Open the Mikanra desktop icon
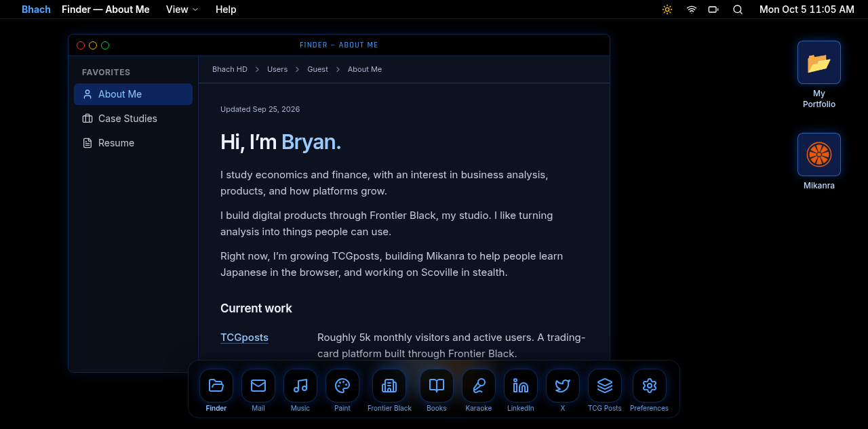 coord(819,155)
